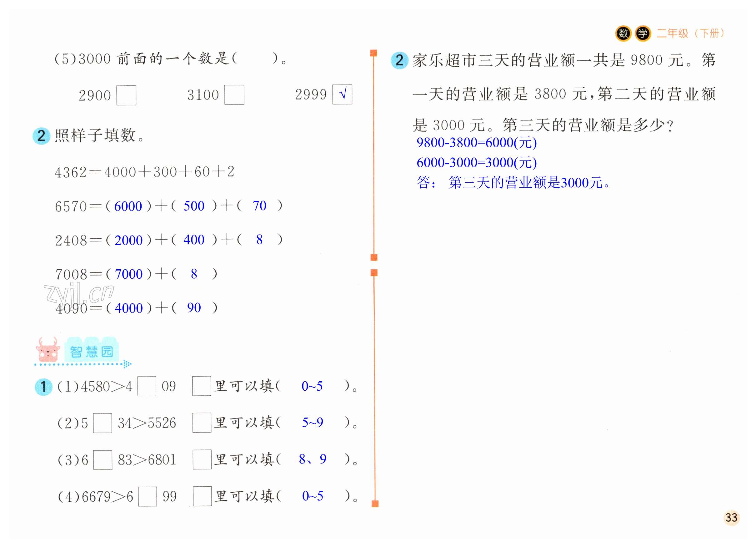This screenshot has height=548, width=756.
Task: Tick the empty box beside 2900
Action: pos(126,95)
